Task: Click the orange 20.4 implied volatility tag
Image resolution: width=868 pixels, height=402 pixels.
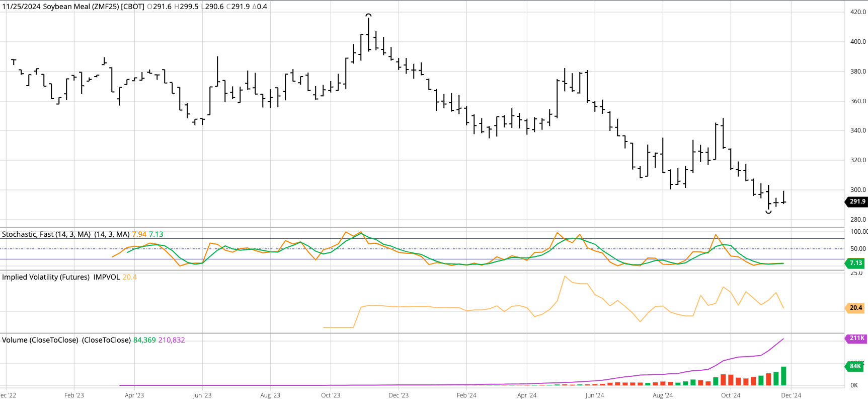Action: (855, 308)
